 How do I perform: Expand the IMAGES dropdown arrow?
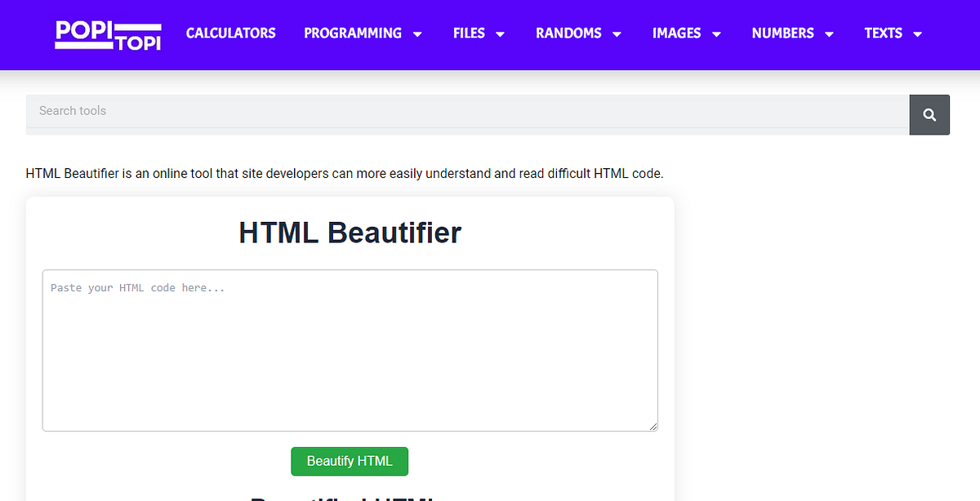(x=717, y=33)
